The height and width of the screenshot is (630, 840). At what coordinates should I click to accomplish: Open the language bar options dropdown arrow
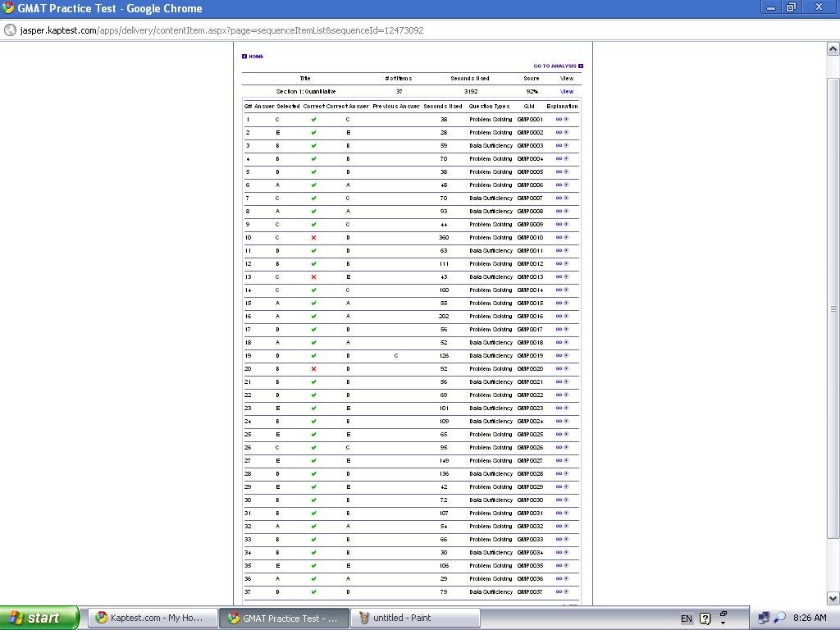723,623
